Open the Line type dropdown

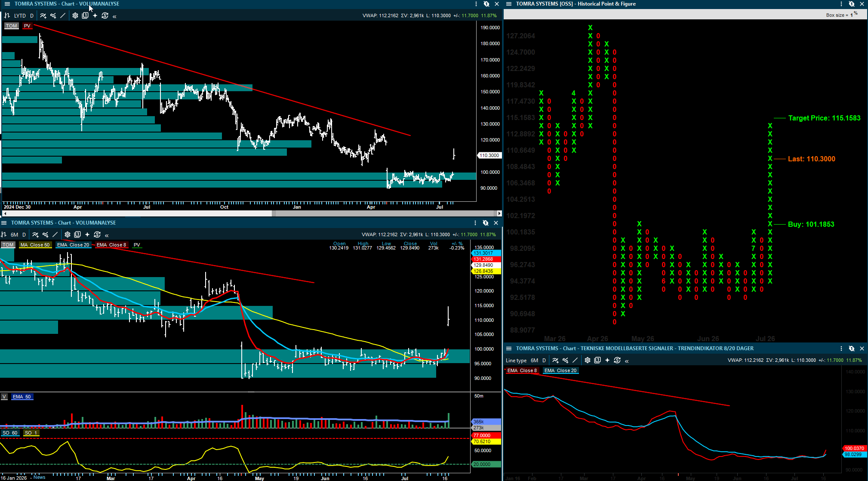[516, 361]
